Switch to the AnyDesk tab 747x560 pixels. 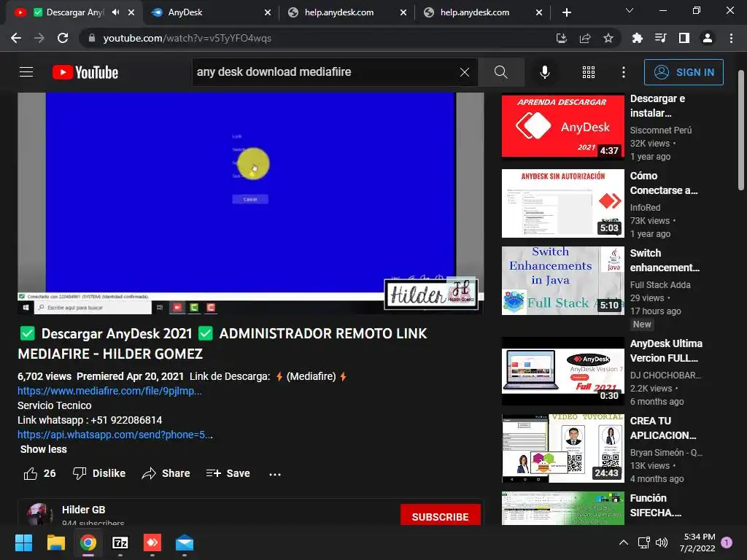point(209,12)
